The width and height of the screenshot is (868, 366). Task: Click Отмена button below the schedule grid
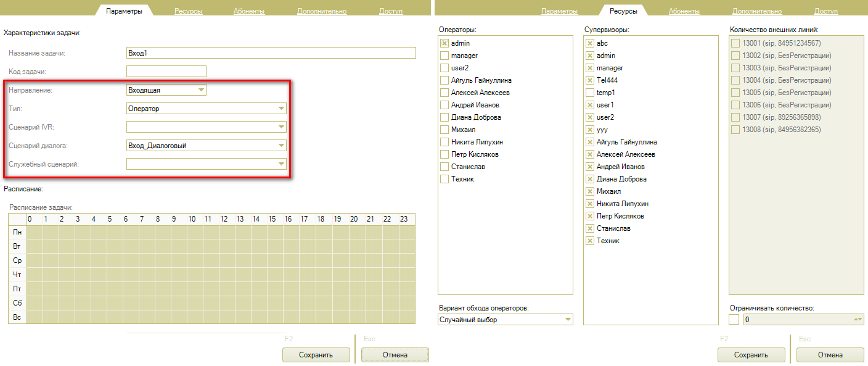click(x=395, y=355)
